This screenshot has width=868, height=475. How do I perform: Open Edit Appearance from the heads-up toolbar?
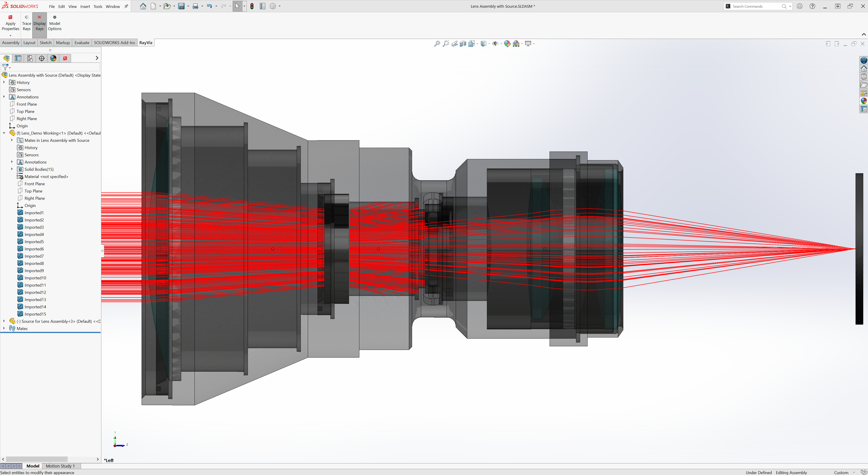[x=507, y=43]
